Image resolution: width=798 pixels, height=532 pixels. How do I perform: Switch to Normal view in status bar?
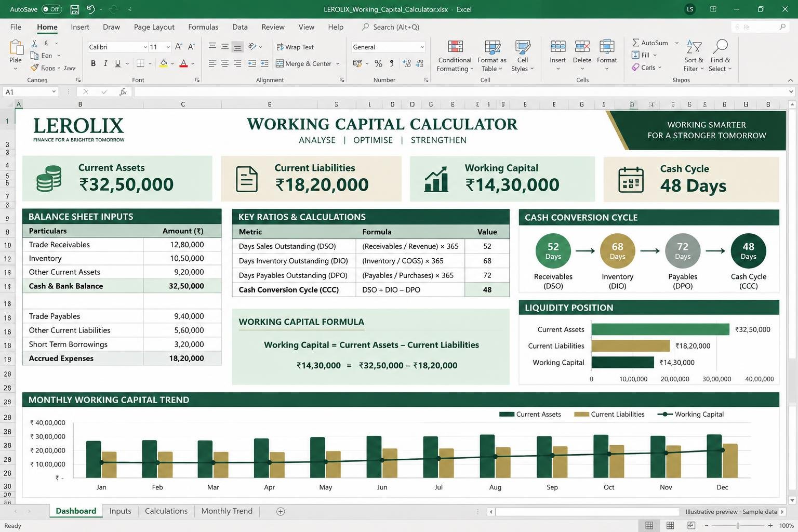[x=649, y=525]
